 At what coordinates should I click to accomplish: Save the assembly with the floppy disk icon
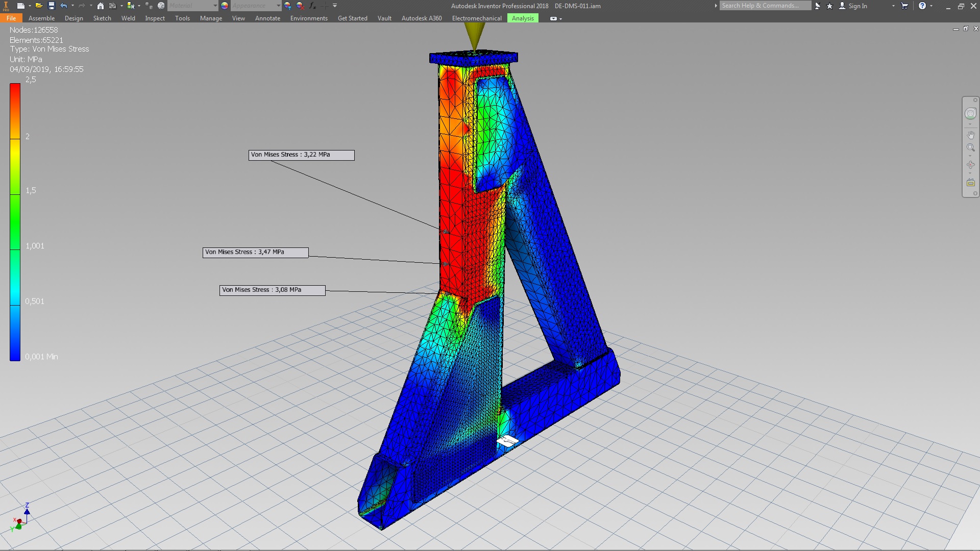coord(52,6)
